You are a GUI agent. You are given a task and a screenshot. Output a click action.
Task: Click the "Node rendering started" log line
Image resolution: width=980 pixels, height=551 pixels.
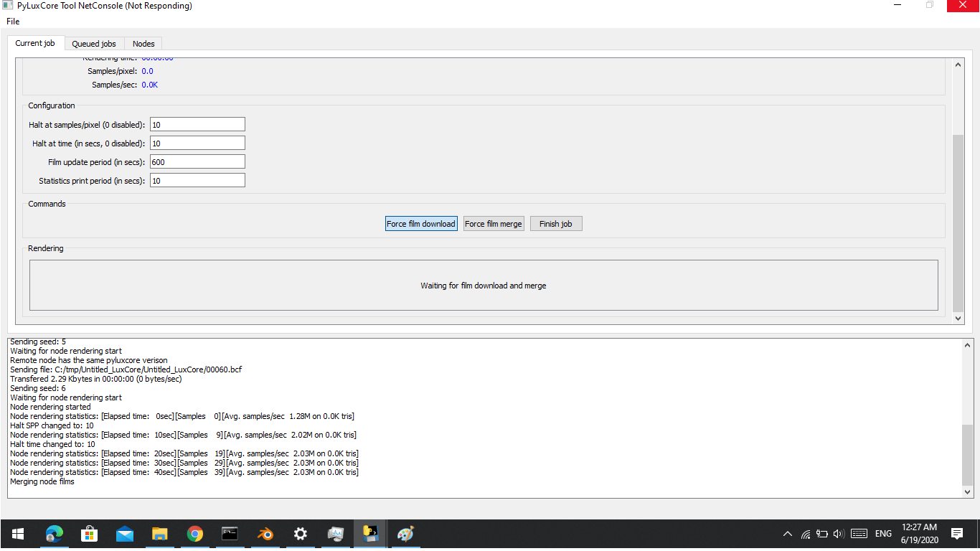(x=51, y=407)
